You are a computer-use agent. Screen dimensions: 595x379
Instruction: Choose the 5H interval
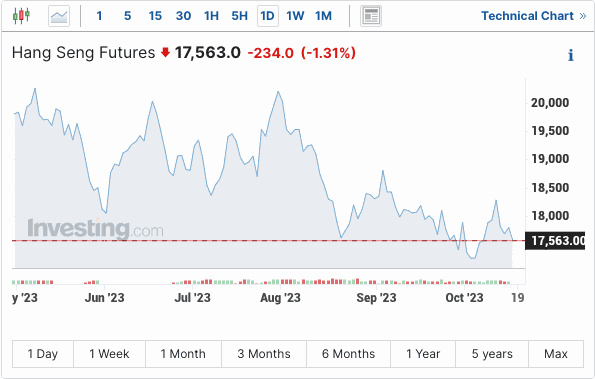(239, 16)
